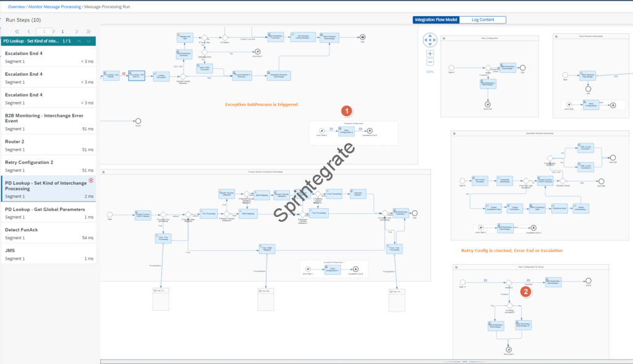Go to the first run steps page
This screenshot has height=364, width=633.
(17, 31)
